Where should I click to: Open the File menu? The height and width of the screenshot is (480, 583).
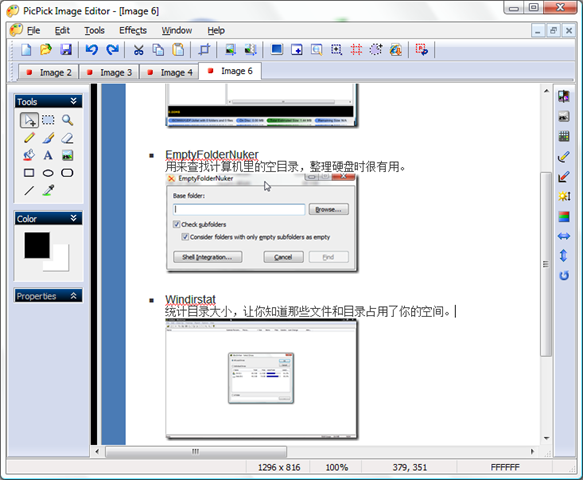(x=33, y=30)
